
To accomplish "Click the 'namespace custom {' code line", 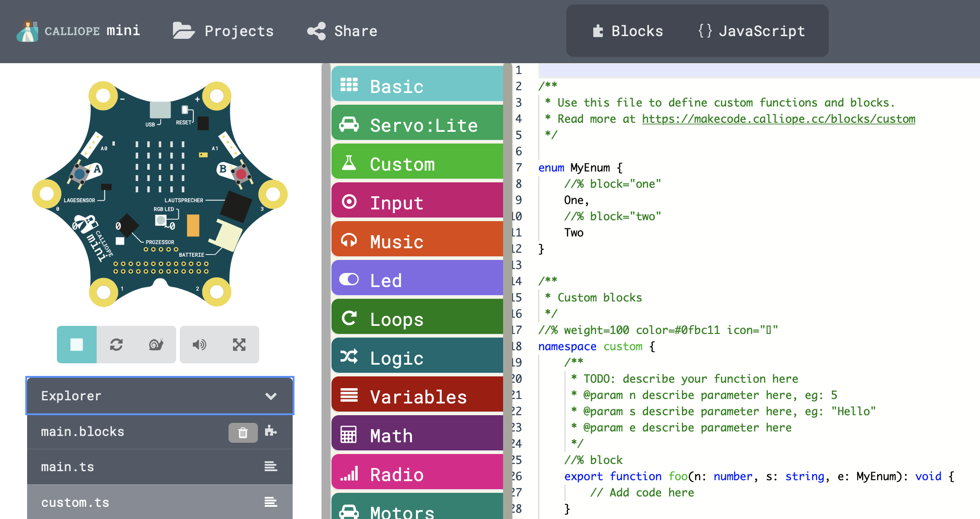I will click(x=597, y=346).
